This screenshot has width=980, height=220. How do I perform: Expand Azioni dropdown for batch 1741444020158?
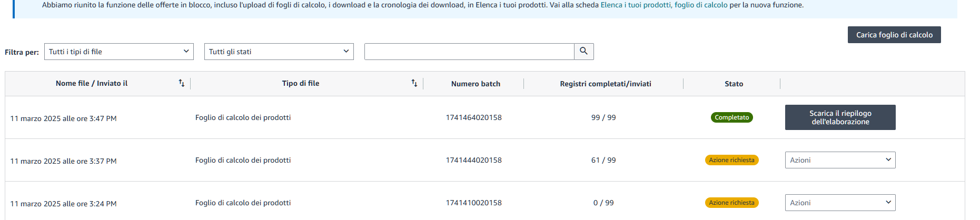[840, 160]
